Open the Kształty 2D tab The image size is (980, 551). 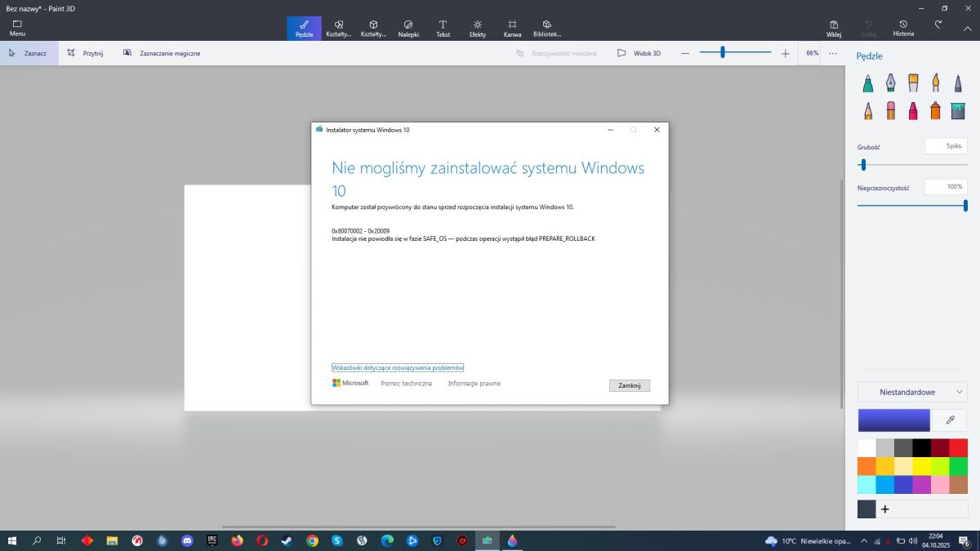pyautogui.click(x=338, y=28)
